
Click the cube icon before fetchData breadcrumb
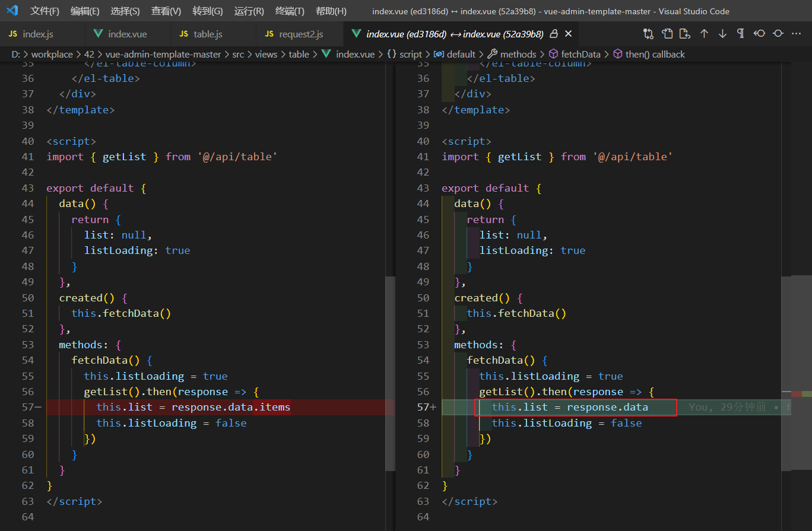[x=553, y=54]
